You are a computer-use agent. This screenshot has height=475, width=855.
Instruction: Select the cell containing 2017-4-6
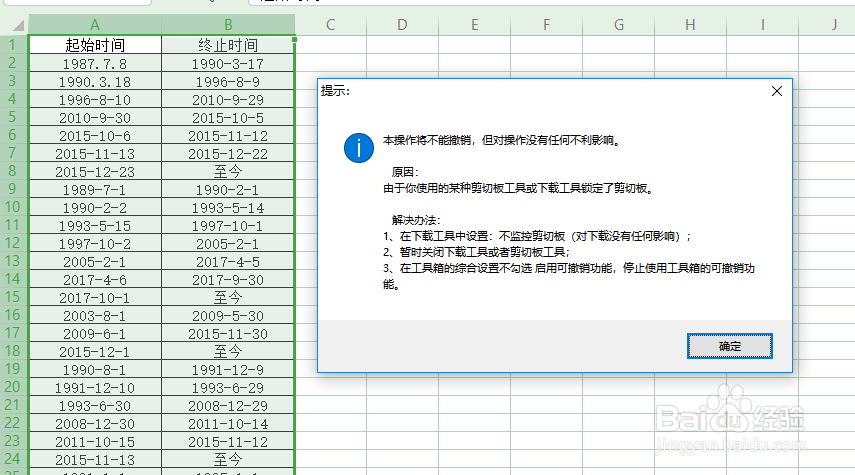95,279
